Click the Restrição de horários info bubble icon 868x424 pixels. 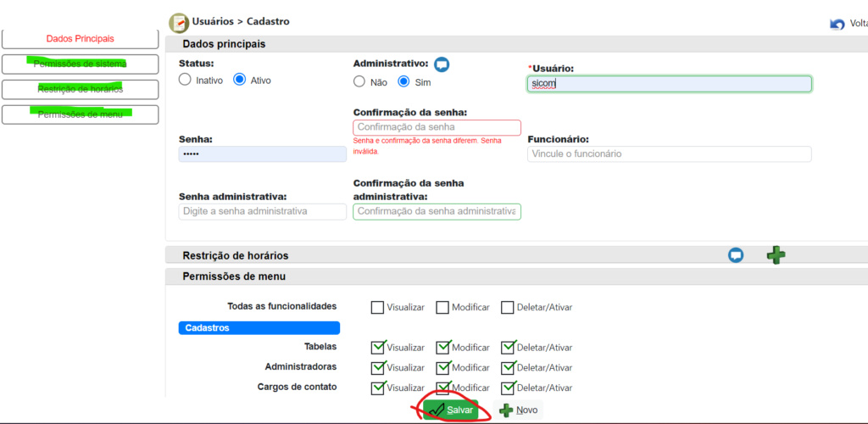pyautogui.click(x=736, y=255)
